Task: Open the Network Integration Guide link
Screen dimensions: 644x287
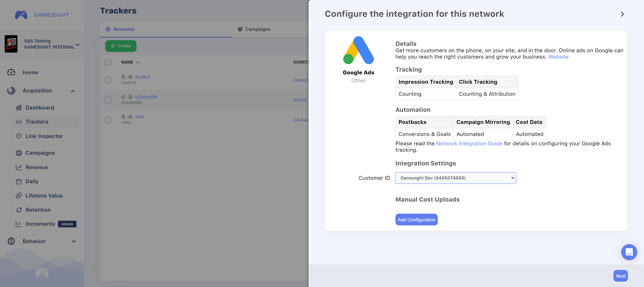Action: pyautogui.click(x=469, y=143)
